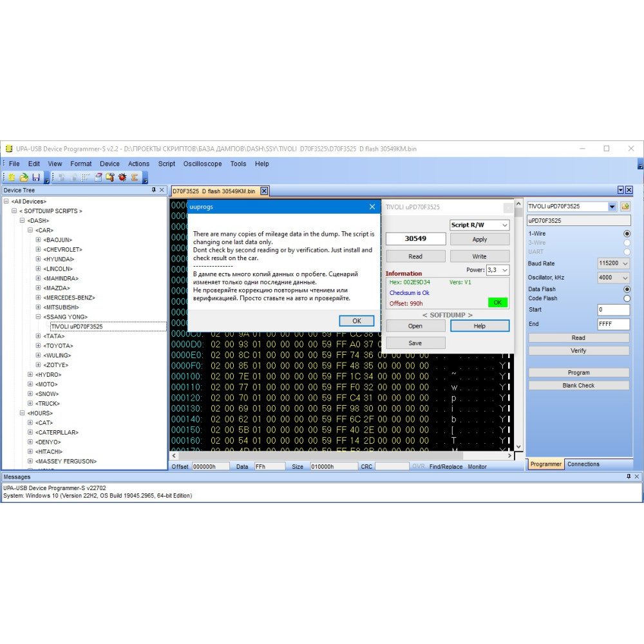Click the Verify button in programmer panel
The image size is (644, 644).
pyautogui.click(x=578, y=350)
